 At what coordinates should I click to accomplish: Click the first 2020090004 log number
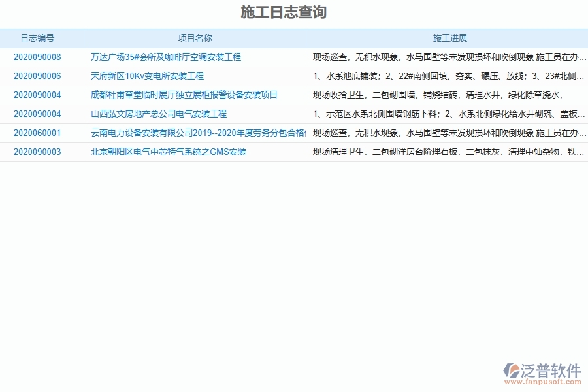[36, 95]
